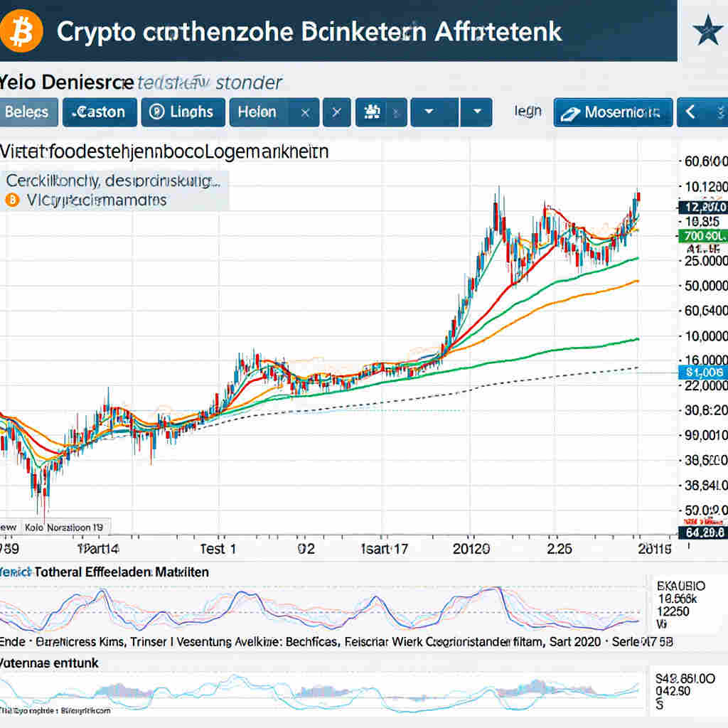Viewport: 728px width, 728px height.
Task: Click the blue price marker on price axis
Action: [702, 372]
